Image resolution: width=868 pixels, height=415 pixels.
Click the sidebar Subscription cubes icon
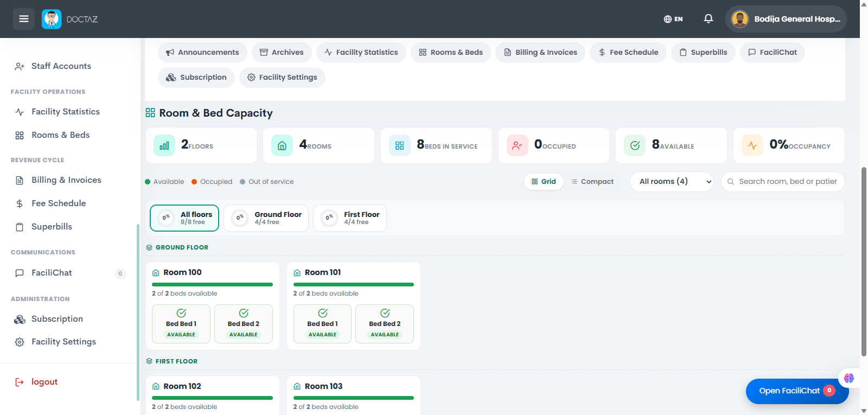point(20,319)
